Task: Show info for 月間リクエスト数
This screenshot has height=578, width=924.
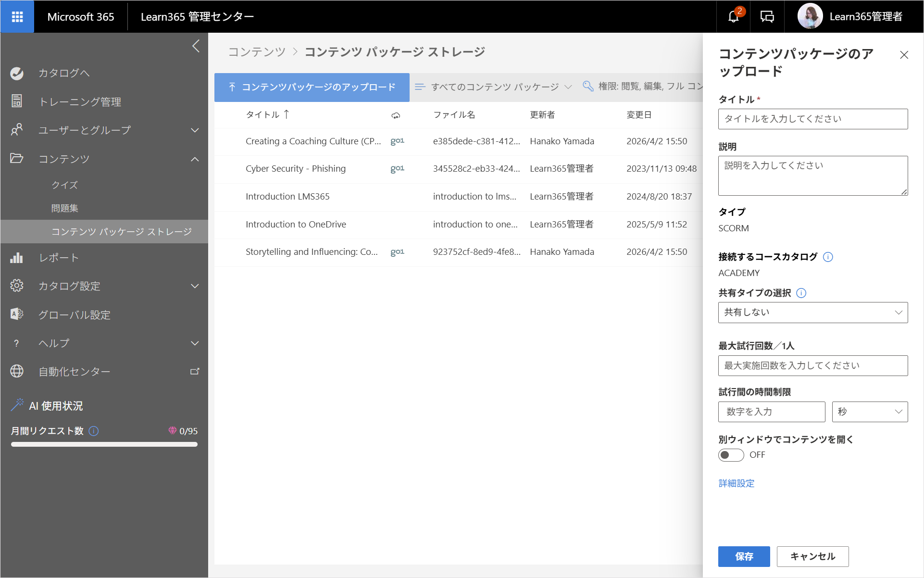Action: click(94, 431)
